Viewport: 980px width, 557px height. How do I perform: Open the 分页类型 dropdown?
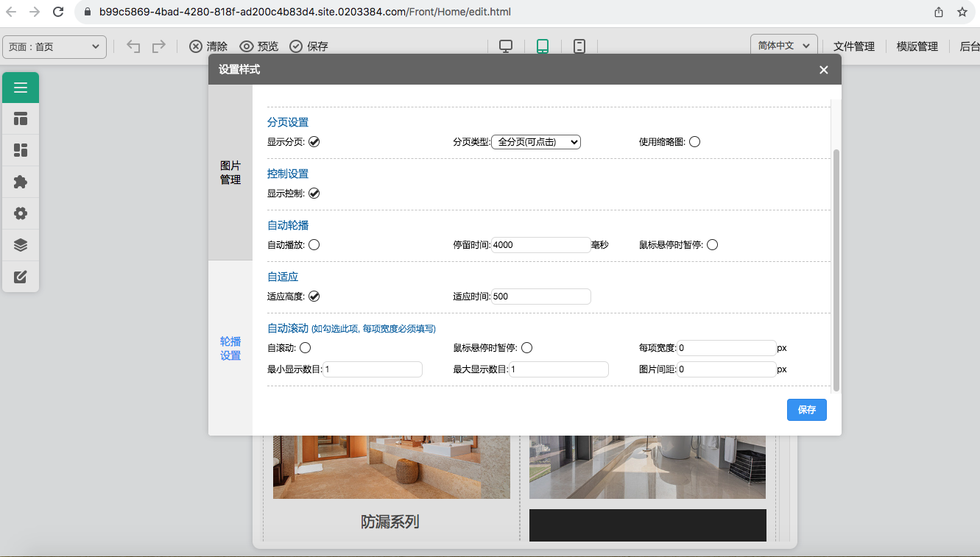(x=536, y=142)
